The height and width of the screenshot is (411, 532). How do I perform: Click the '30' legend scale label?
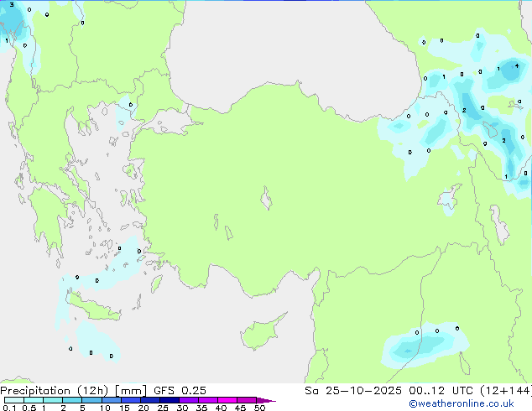(182, 408)
